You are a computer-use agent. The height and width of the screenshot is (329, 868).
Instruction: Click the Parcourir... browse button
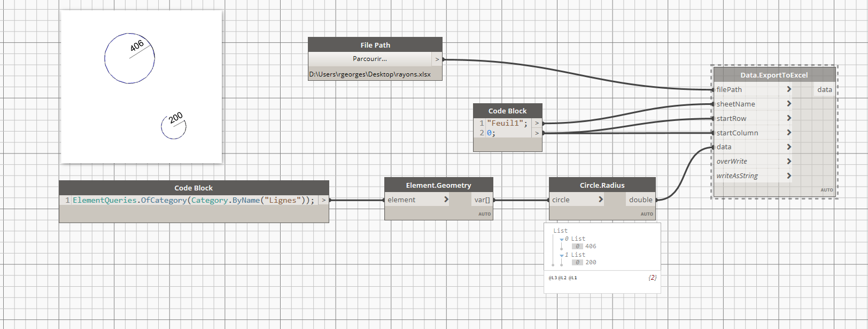tap(370, 59)
